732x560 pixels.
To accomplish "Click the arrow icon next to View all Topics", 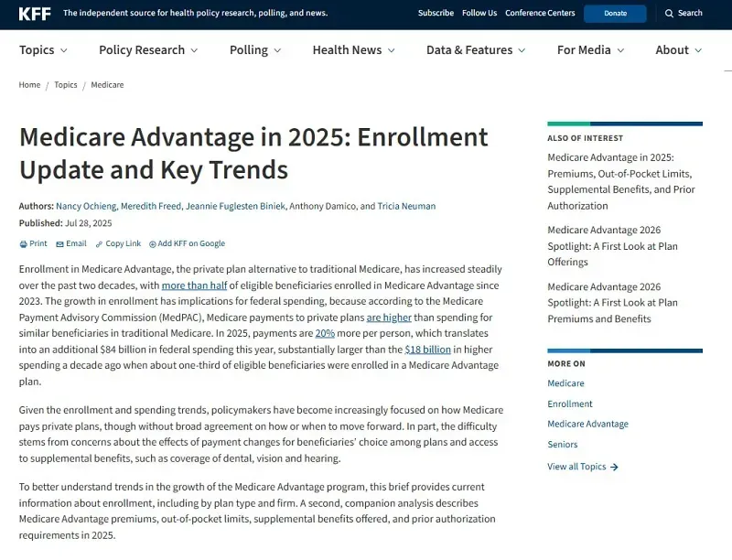I will (x=616, y=467).
